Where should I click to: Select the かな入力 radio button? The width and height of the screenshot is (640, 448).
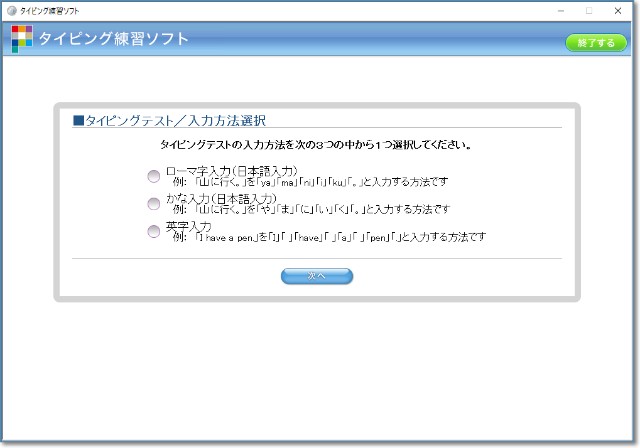pos(153,204)
